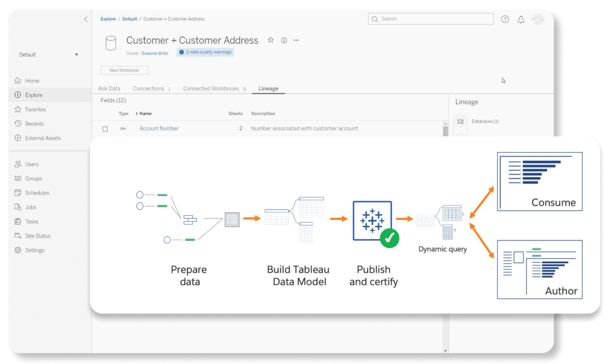Open details info icon beside title
Screen dimensions: 607x364
284,40
